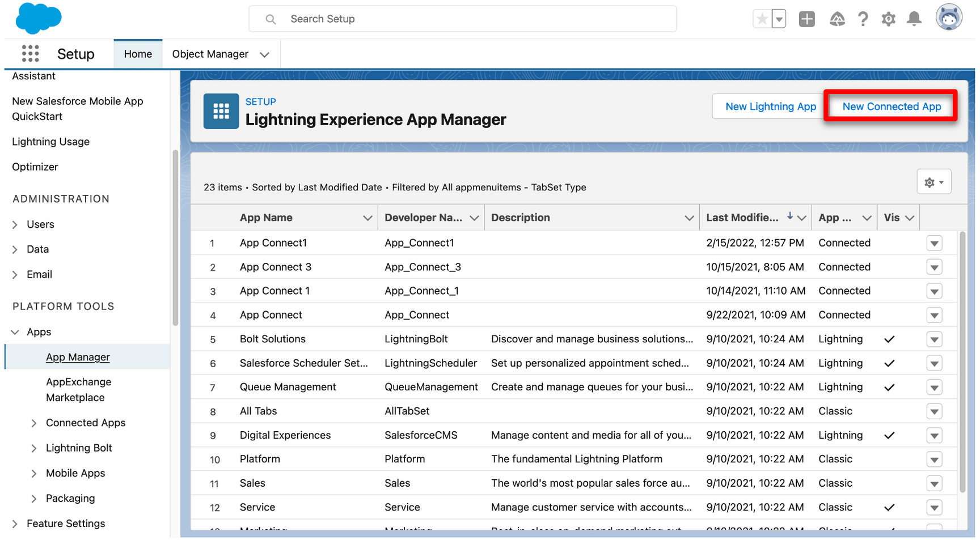This screenshot has width=980, height=540.
Task: Select the Home tab in Setup
Action: 137,53
